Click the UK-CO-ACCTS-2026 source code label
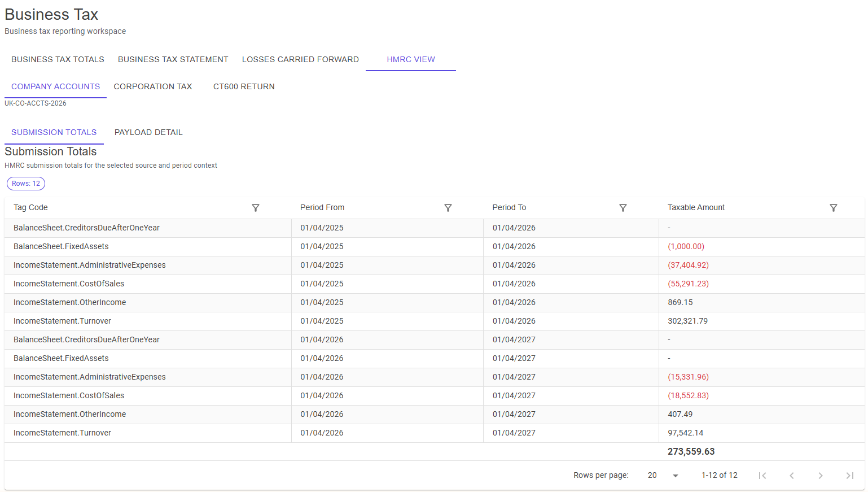The image size is (868, 492). pos(36,103)
